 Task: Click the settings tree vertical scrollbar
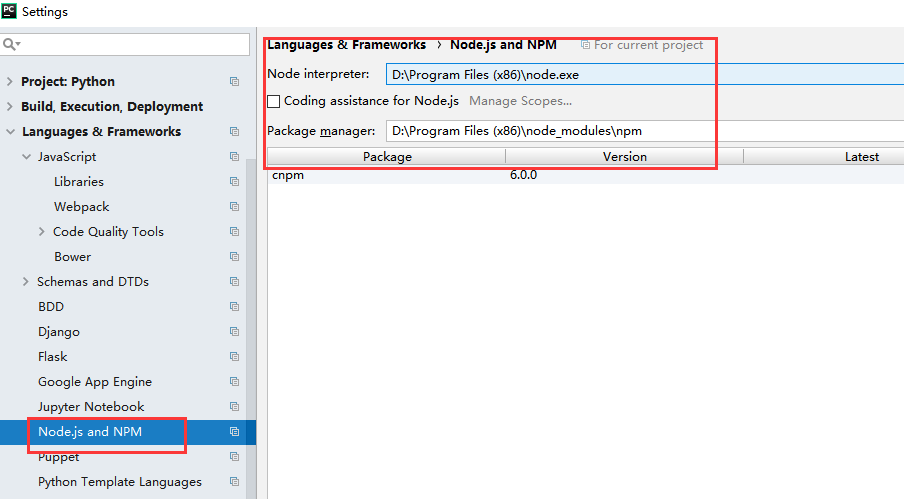click(x=251, y=328)
